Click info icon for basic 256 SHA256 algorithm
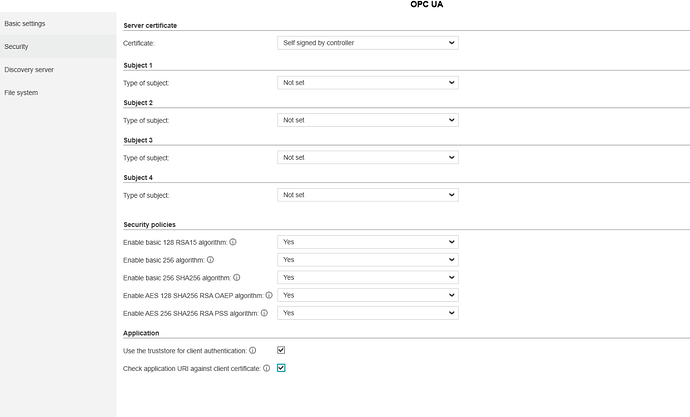The image size is (690, 417). coord(237,277)
